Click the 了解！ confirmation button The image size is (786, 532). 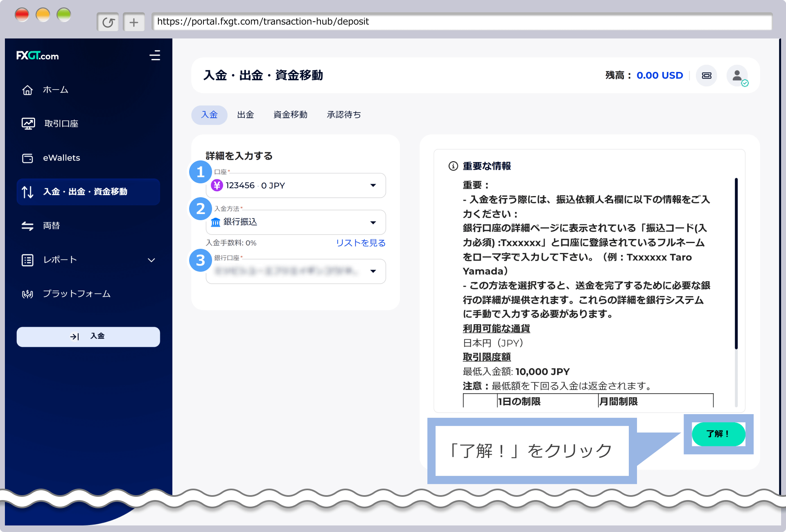[x=718, y=434]
